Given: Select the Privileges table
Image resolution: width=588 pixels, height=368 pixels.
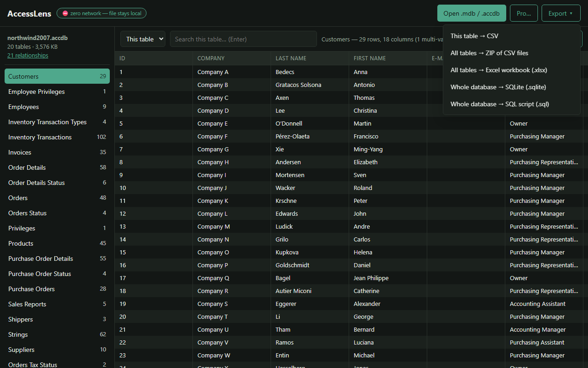Looking at the screenshot, I should click(57, 228).
